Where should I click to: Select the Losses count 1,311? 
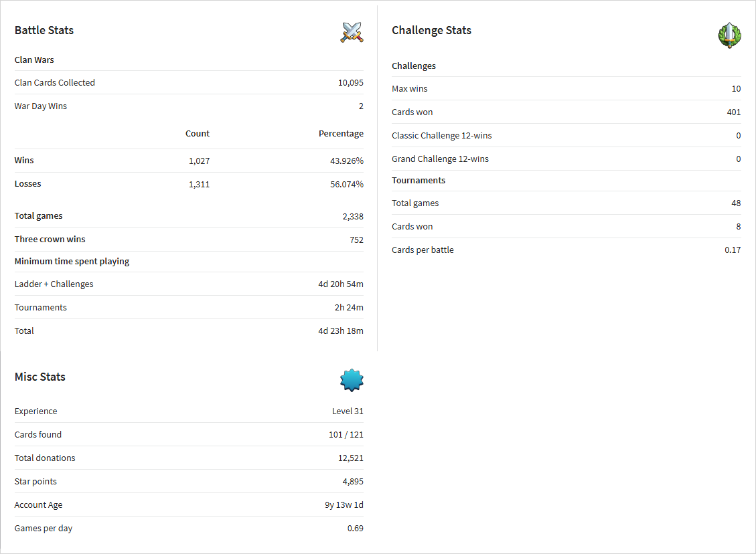(199, 184)
